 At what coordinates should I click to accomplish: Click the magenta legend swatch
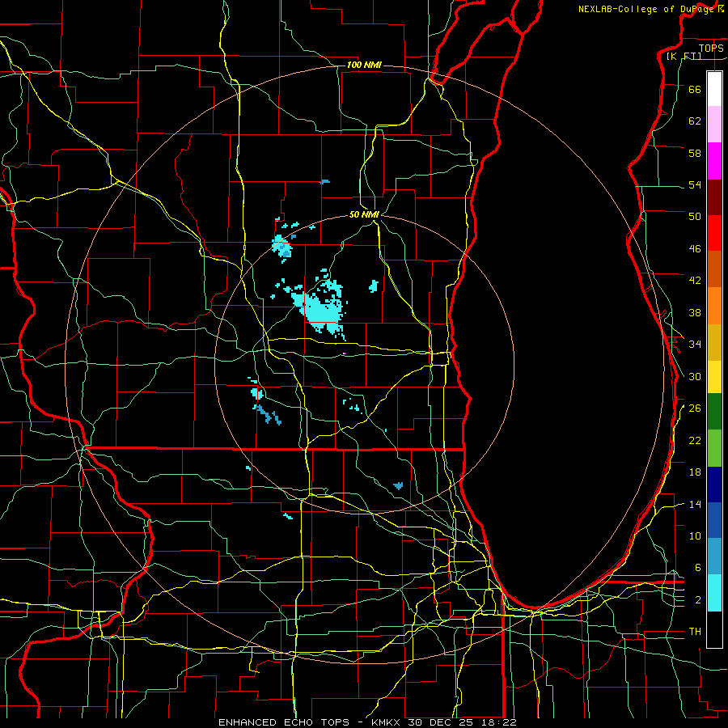714,161
